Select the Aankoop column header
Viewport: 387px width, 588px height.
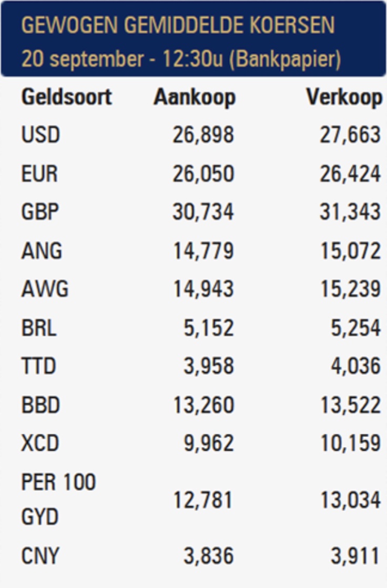coord(195,97)
